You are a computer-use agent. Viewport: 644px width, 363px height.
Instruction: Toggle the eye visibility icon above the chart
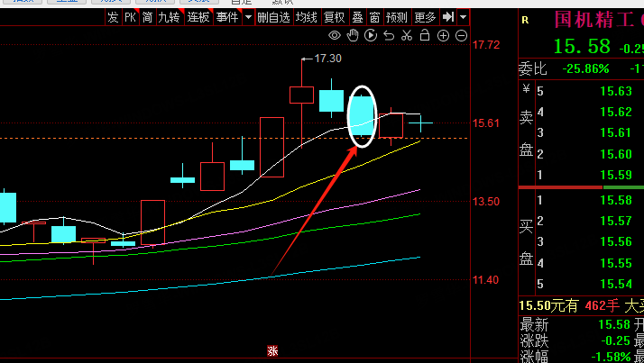334,36
